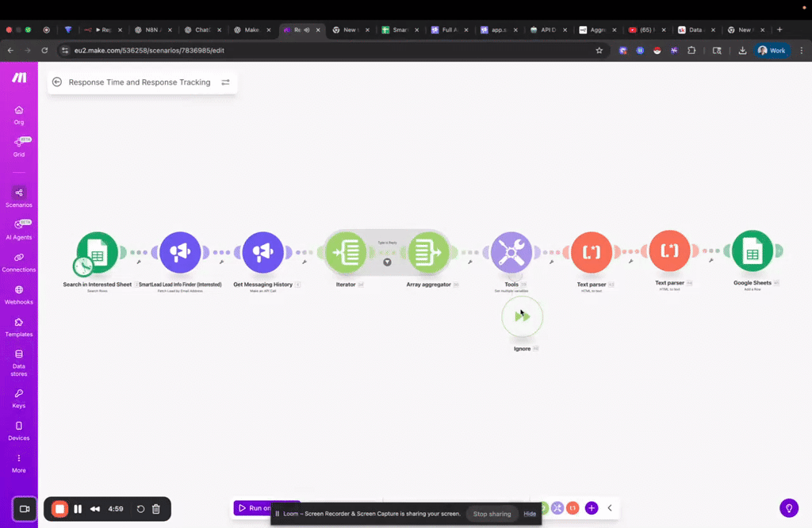Toggle the Loom camera button

click(x=25, y=509)
